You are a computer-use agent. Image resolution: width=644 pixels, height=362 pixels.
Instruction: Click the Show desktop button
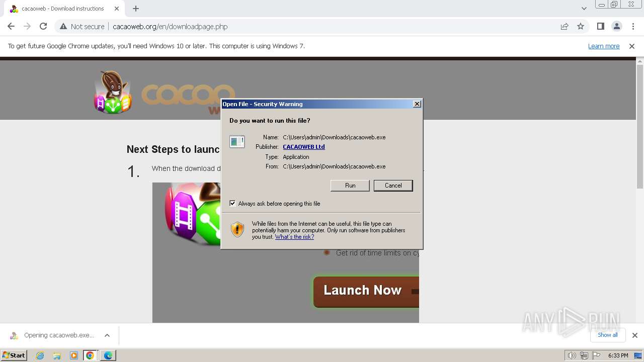(x=639, y=355)
